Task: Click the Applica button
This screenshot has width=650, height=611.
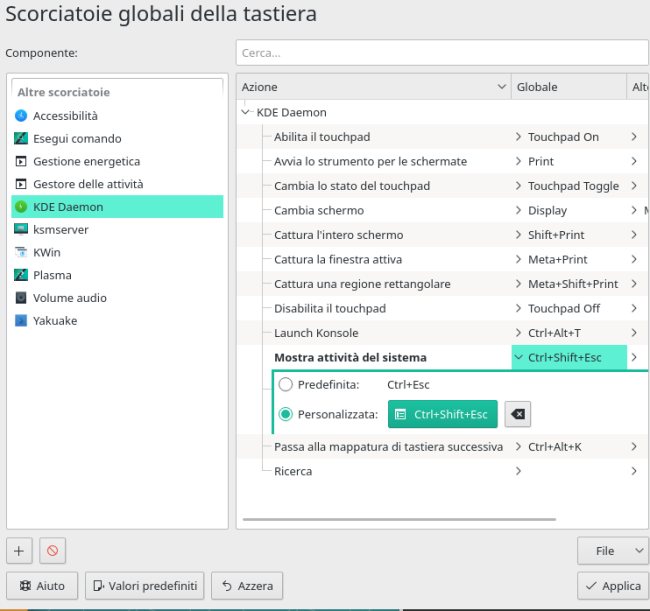Action: (613, 586)
